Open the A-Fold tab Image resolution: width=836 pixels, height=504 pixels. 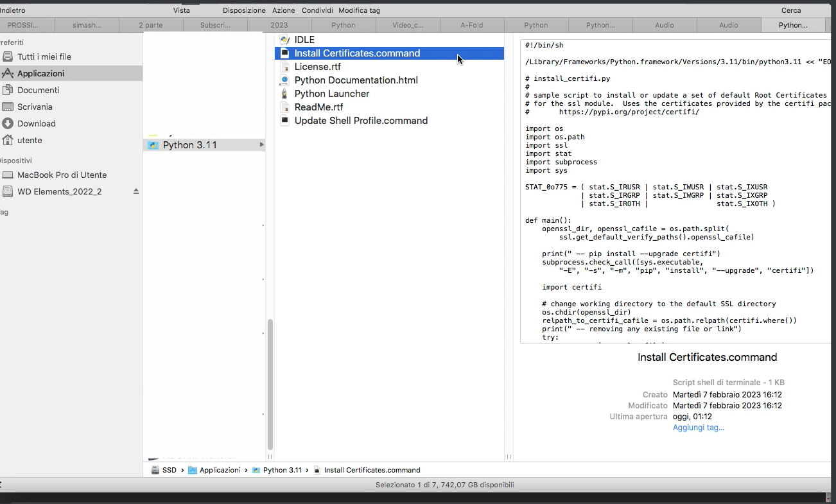(472, 25)
